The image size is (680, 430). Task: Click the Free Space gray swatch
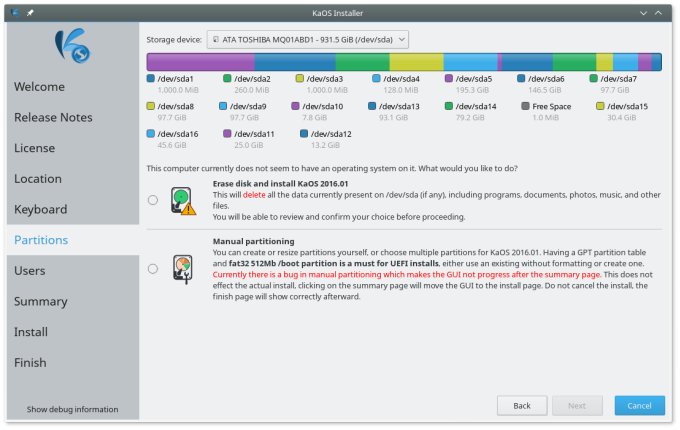(525, 106)
